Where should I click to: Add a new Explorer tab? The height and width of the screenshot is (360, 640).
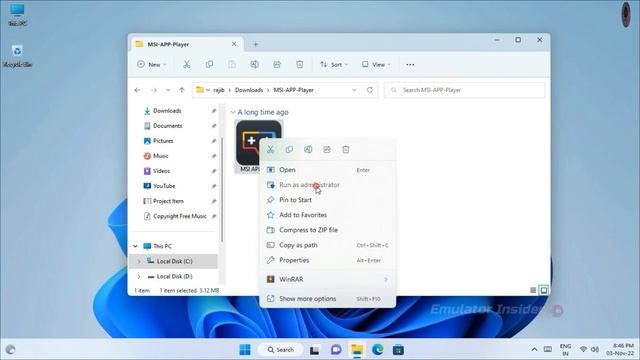(256, 44)
